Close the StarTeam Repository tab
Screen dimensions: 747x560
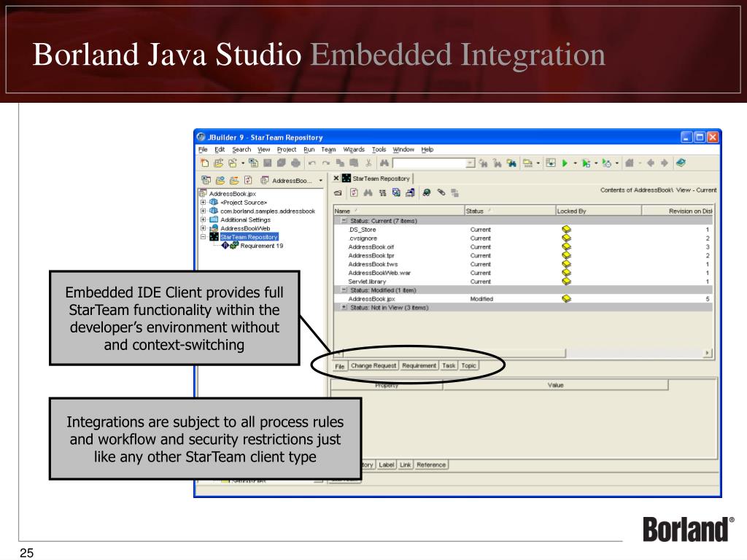(336, 178)
